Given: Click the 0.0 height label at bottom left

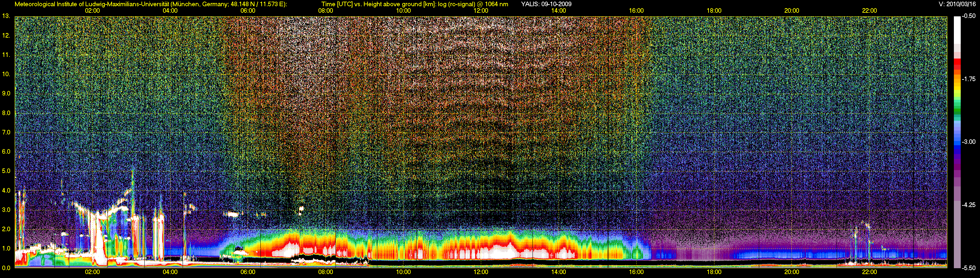Looking at the screenshot, I should (x=6, y=268).
